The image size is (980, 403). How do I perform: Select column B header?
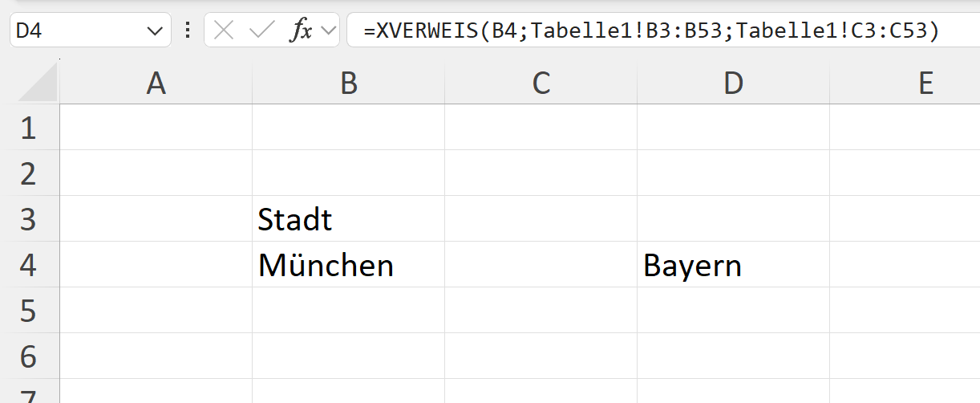pyautogui.click(x=349, y=83)
